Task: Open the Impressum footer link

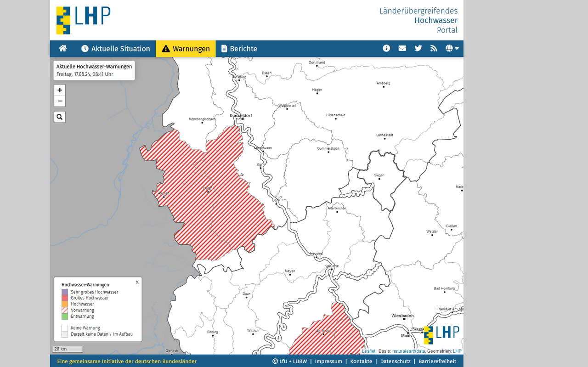Action: pyautogui.click(x=328, y=361)
